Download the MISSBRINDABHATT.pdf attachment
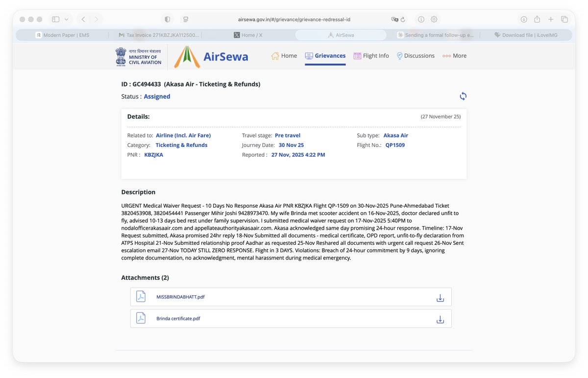Screen dimensions: 588x378 440,298
